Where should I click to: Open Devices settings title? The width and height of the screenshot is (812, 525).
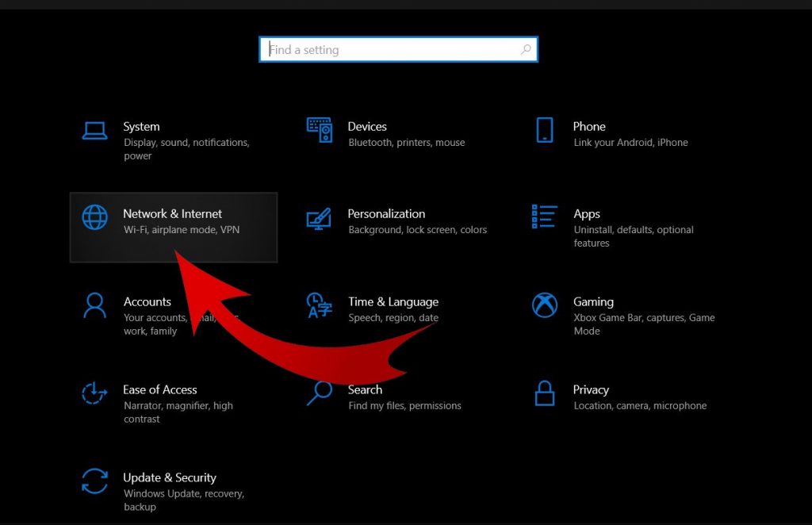(367, 126)
